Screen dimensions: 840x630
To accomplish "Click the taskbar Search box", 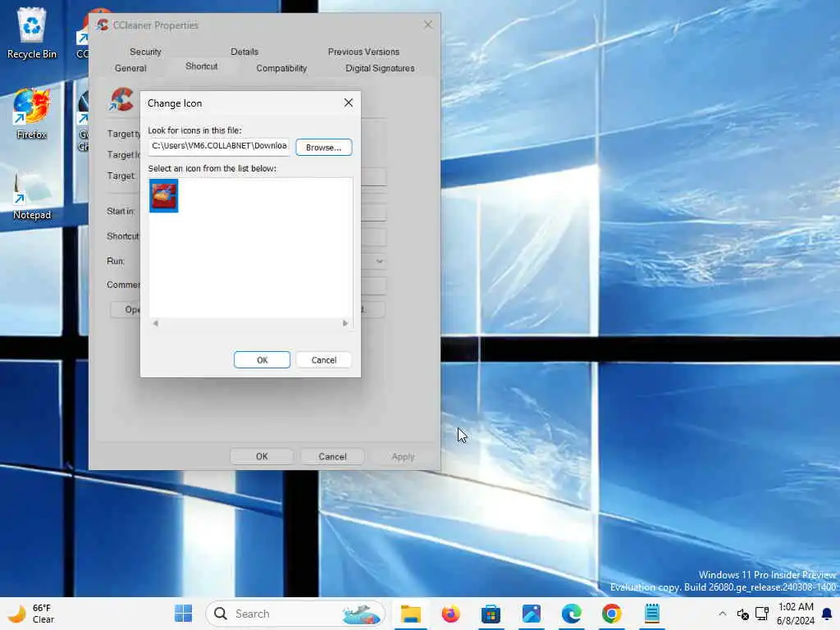I will click(x=295, y=614).
